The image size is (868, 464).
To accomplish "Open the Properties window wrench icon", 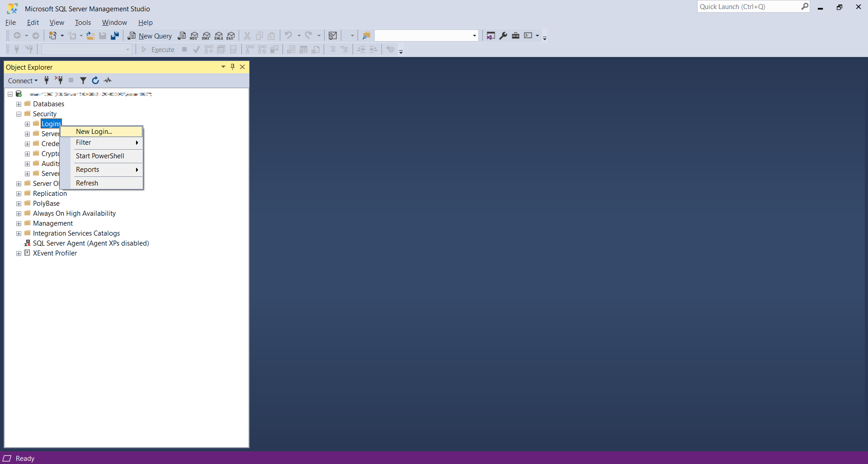I will tap(503, 36).
